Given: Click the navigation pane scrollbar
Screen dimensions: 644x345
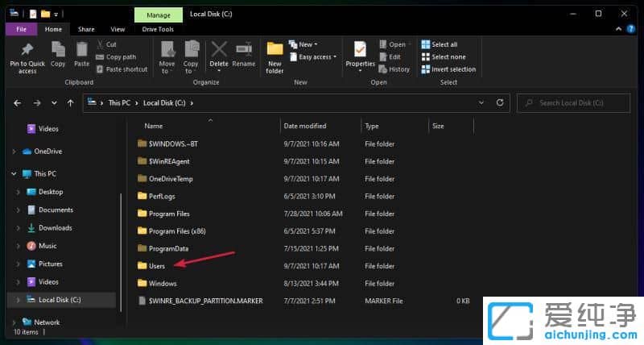Looking at the screenshot, I should coord(121,251).
